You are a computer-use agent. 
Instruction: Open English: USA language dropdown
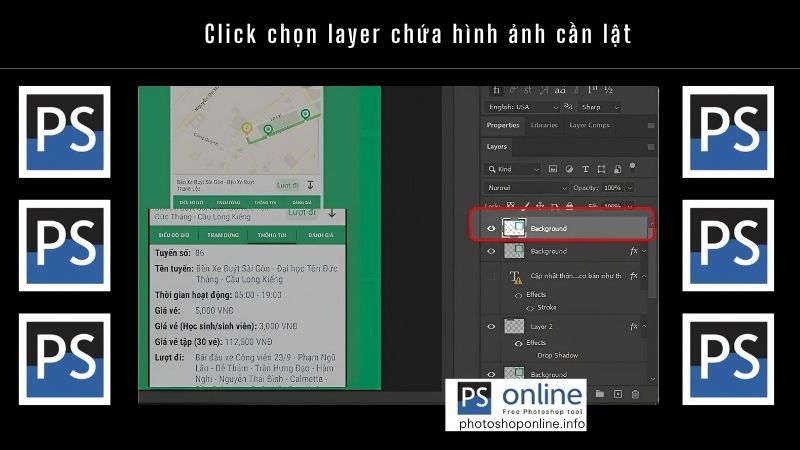click(x=523, y=107)
